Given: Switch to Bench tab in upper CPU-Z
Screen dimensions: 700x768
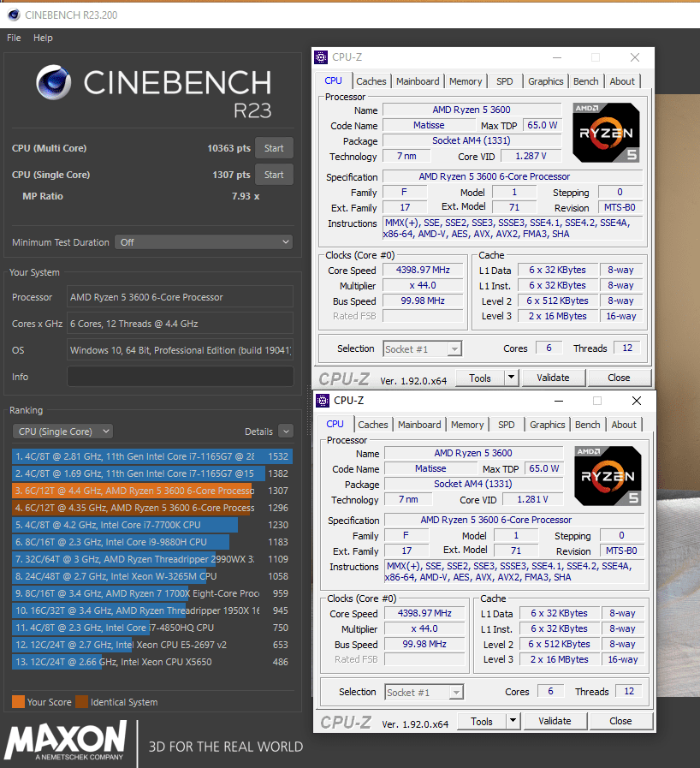Looking at the screenshot, I should coord(585,81).
